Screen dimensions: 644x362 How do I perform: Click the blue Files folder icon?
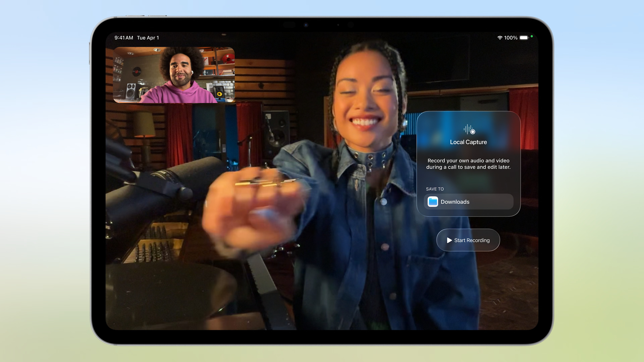pyautogui.click(x=433, y=202)
